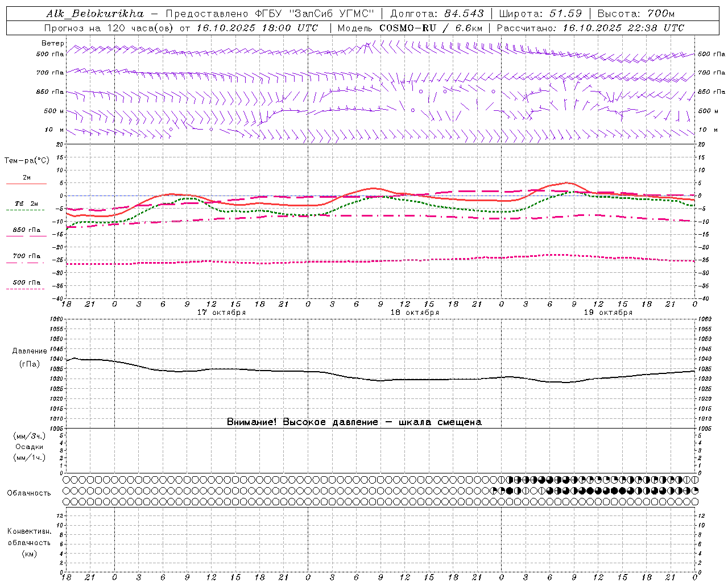Click the dashed line sample under Td 2м legend
Viewport: 728px width, 582px height.
[25, 210]
